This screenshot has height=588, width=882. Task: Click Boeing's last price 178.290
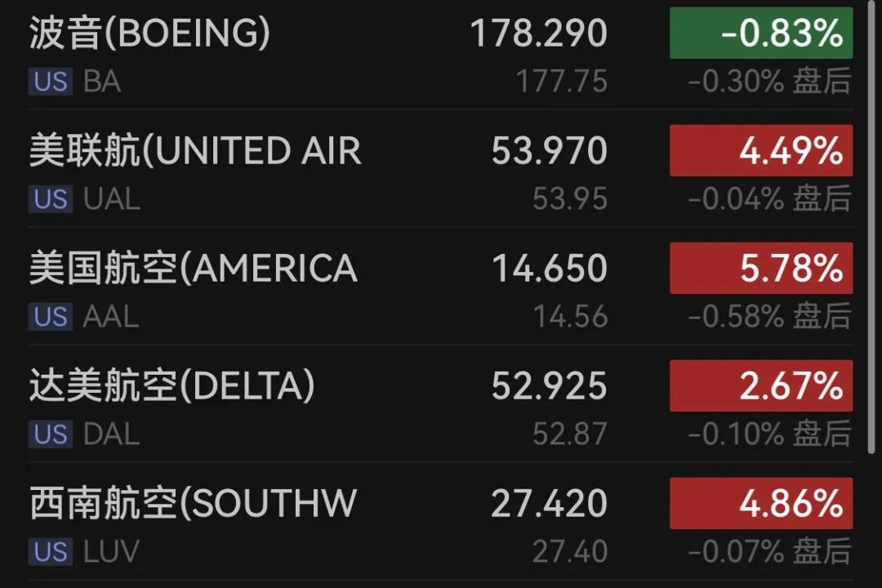click(x=538, y=33)
